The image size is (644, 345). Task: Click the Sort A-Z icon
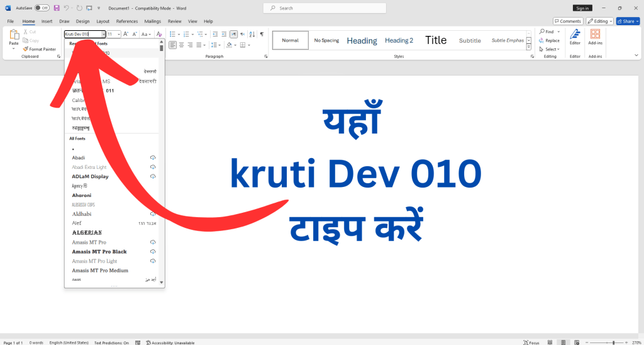tap(252, 34)
